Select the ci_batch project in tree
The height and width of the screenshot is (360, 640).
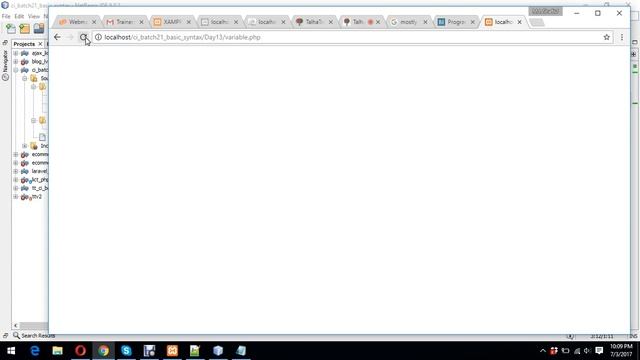(40, 70)
